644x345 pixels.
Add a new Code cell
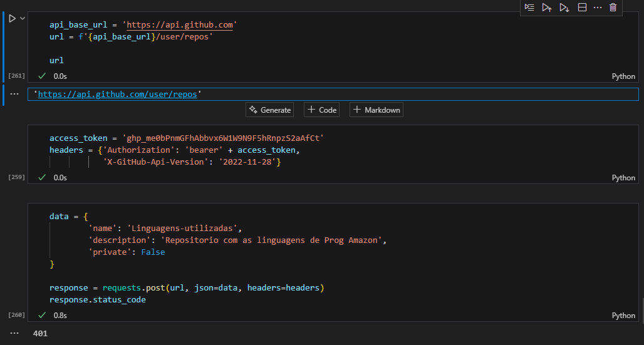click(321, 110)
